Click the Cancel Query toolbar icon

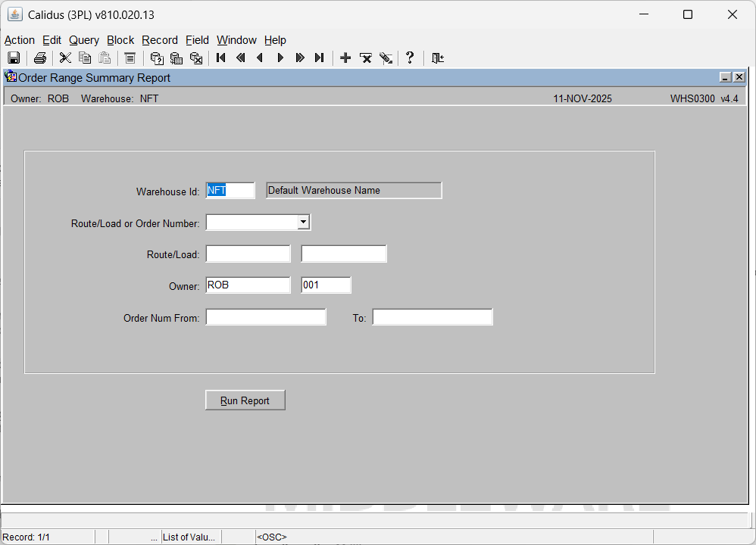196,58
